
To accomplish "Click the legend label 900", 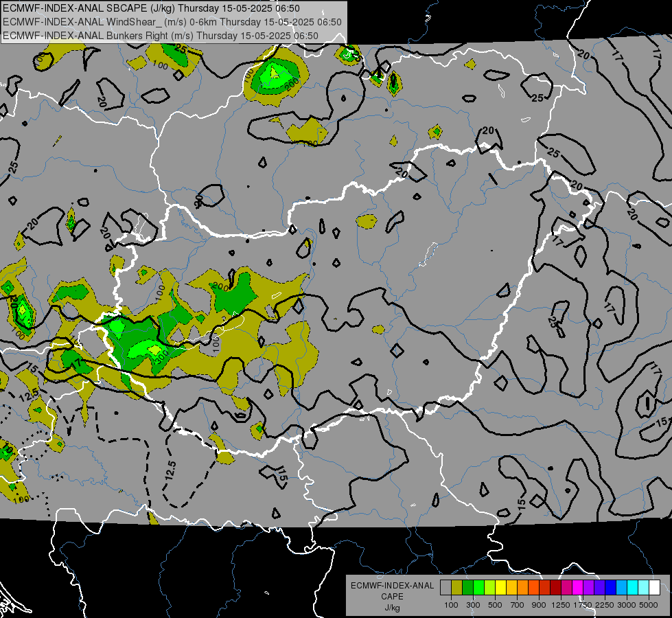I will 539,605.
